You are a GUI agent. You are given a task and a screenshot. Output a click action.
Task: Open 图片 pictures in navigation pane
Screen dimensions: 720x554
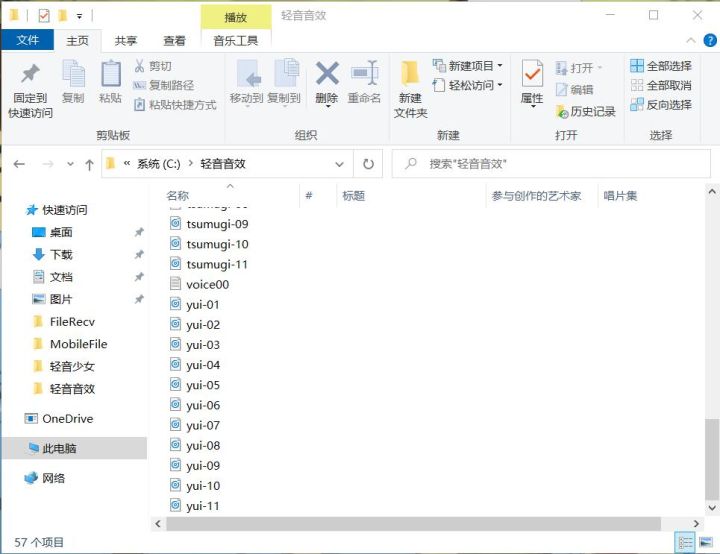tap(61, 300)
